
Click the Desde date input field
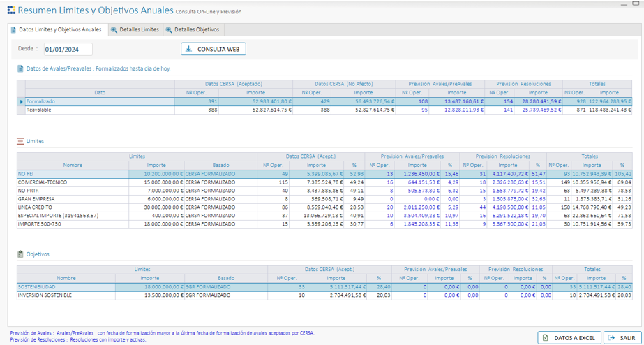coord(68,50)
